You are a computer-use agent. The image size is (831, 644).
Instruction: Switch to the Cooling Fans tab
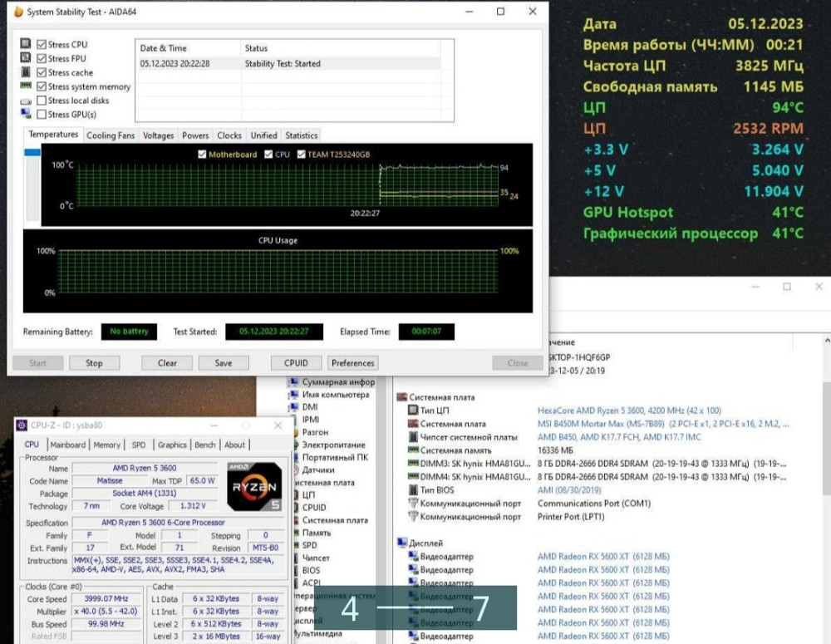(111, 135)
